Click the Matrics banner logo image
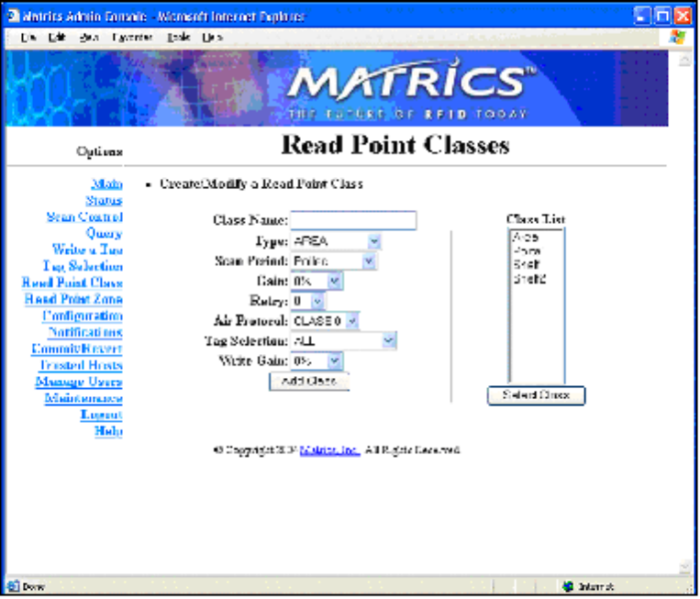700x599 pixels. point(337,88)
